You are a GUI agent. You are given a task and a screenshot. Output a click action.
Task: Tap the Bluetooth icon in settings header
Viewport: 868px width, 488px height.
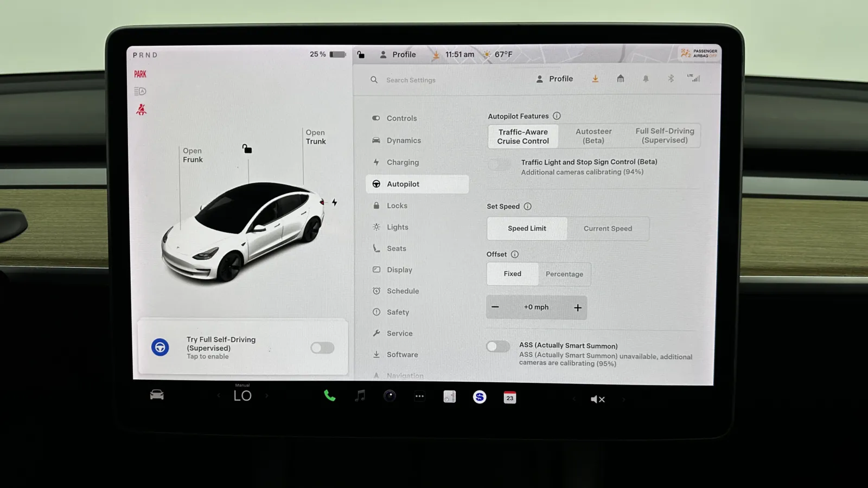[x=671, y=79]
